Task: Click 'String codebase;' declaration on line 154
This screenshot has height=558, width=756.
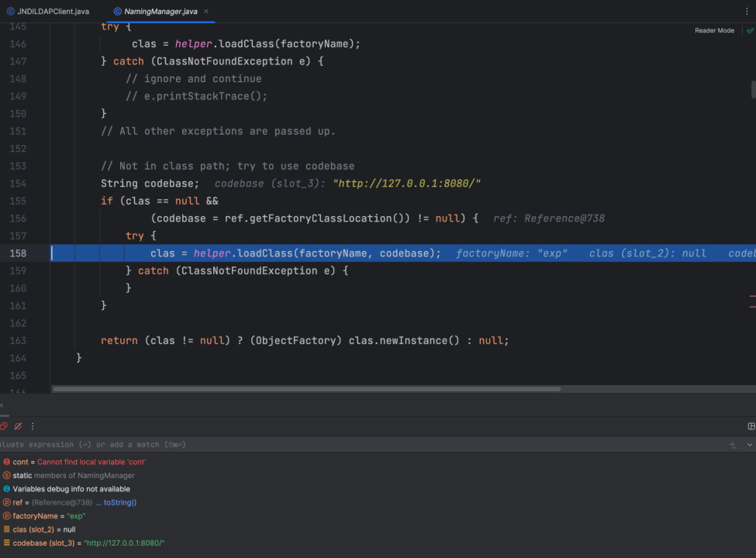Action: [150, 183]
